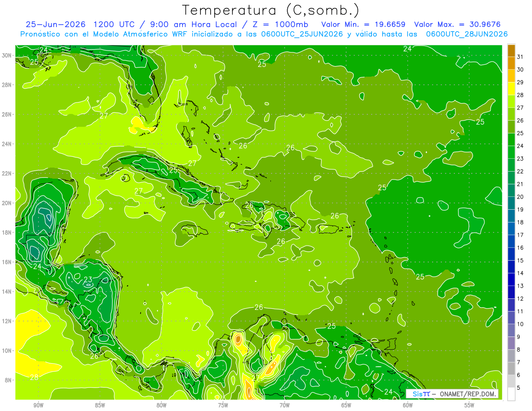
Task: Pick the purple swatch between legend labels 9 and 10
Action: pyautogui.click(x=511, y=330)
